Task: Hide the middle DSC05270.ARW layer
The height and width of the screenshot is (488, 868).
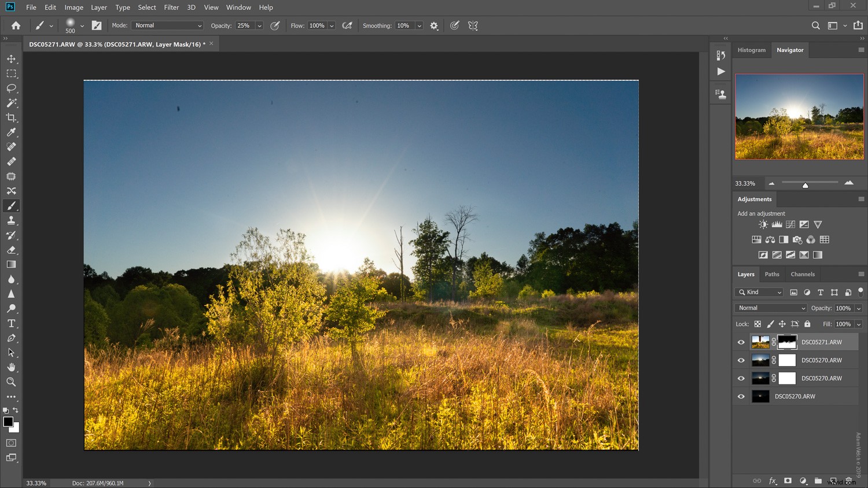Action: coord(741,378)
